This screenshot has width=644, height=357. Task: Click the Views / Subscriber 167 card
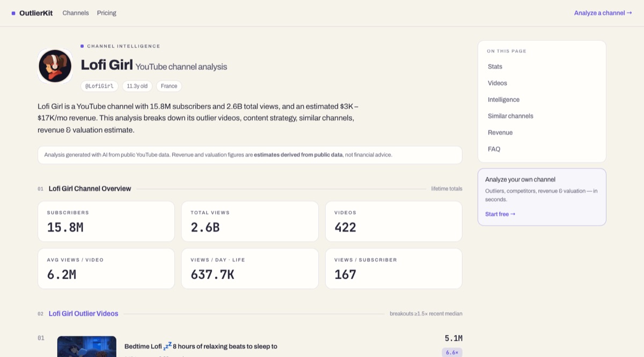pos(394,269)
